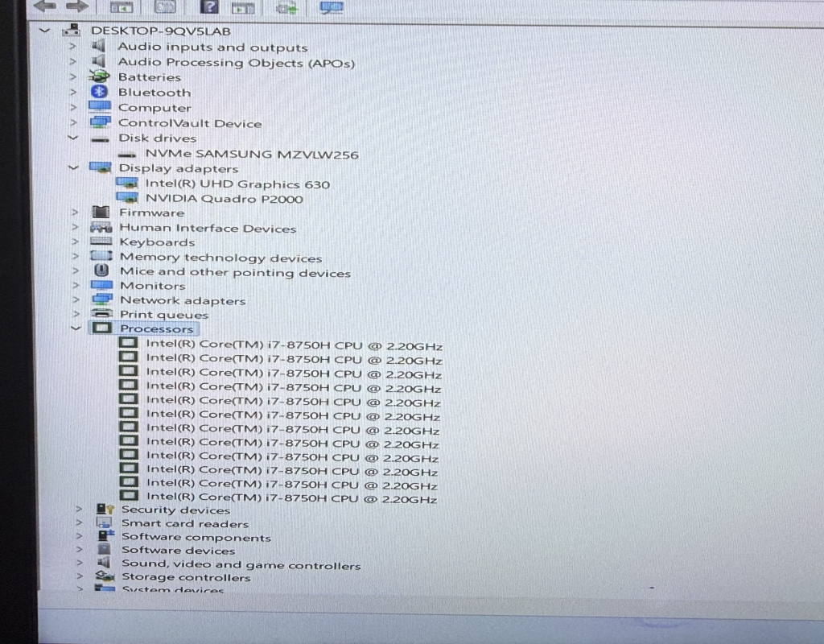Select NVMe SAMSUNG MZVLW256 disk entry
The height and width of the screenshot is (644, 824).
click(x=252, y=155)
